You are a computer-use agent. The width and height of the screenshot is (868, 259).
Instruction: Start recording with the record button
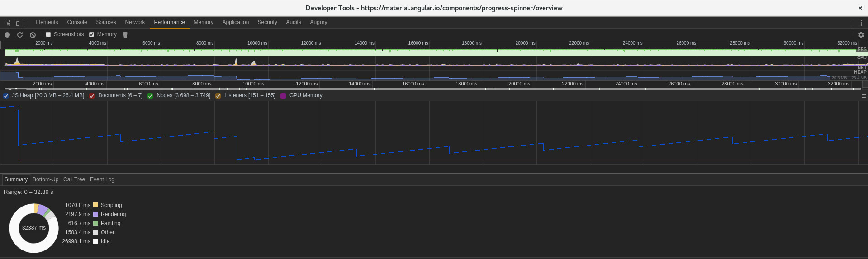(x=7, y=35)
